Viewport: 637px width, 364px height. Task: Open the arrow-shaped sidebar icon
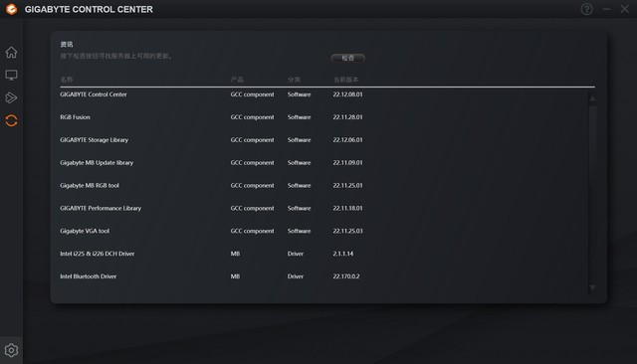point(11,97)
